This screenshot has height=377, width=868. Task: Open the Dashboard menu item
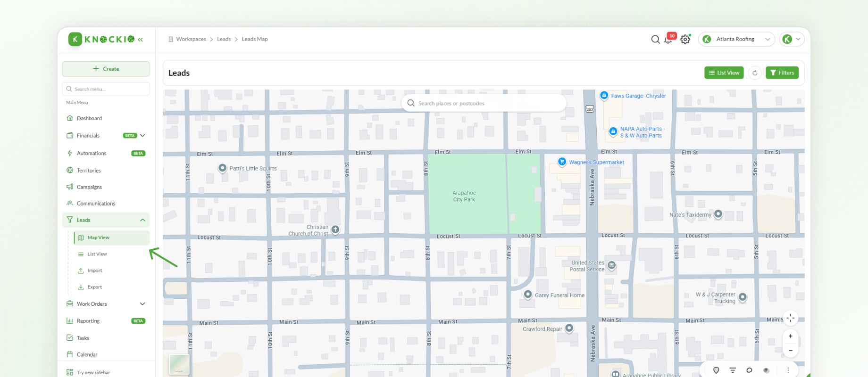pyautogui.click(x=106, y=118)
